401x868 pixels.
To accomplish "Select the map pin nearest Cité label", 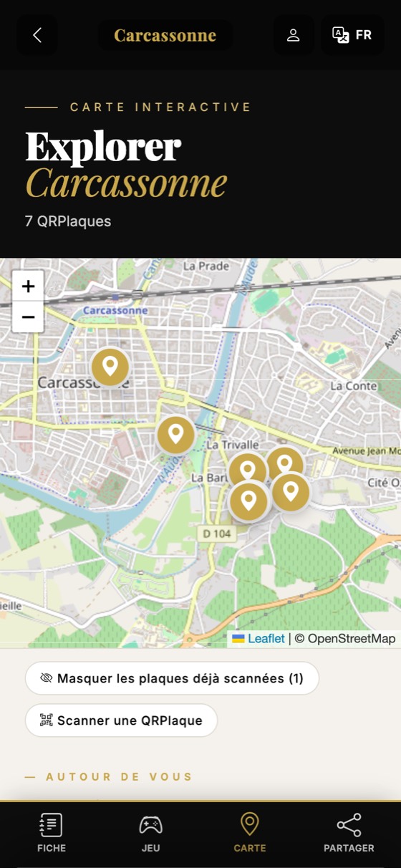I will 290,492.
